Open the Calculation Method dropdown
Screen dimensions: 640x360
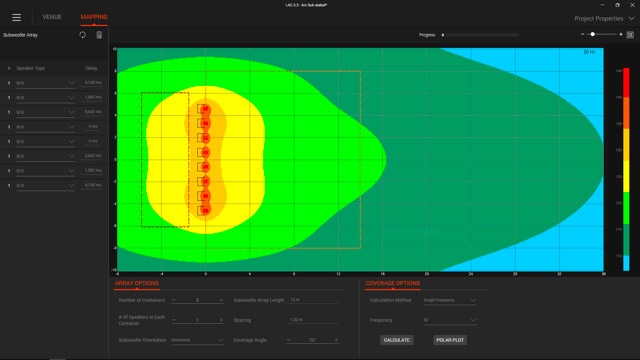450,300
